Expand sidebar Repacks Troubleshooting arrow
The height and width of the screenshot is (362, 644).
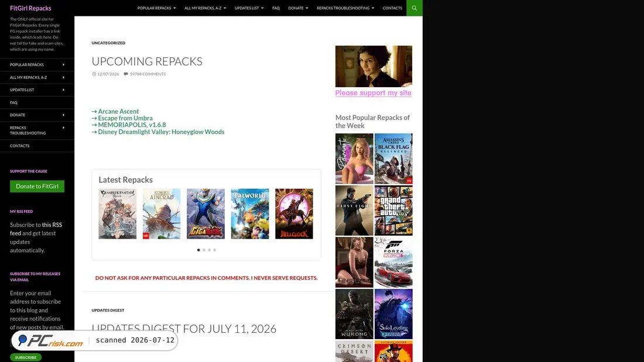coord(63,127)
